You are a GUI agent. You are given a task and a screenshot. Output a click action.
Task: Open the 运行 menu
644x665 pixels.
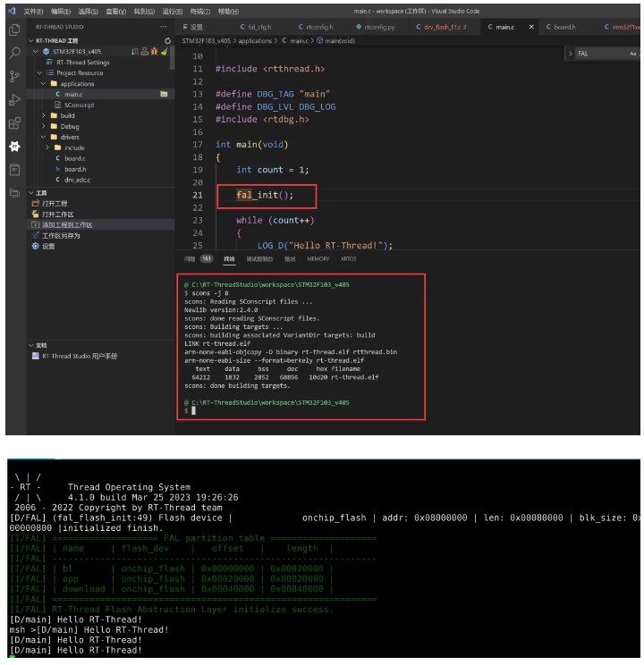tap(173, 11)
